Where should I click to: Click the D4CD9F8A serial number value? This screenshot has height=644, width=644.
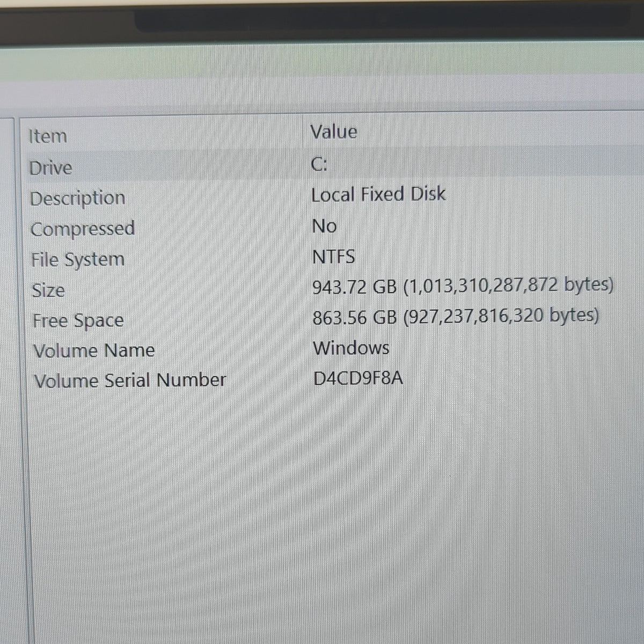[x=358, y=379]
